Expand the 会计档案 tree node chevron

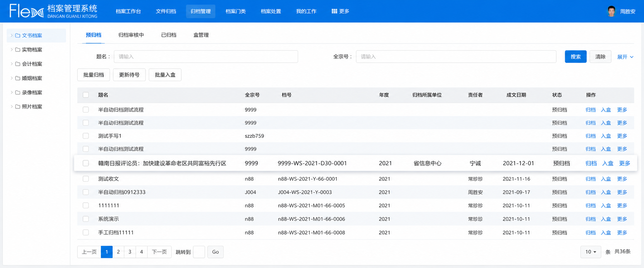(12, 64)
